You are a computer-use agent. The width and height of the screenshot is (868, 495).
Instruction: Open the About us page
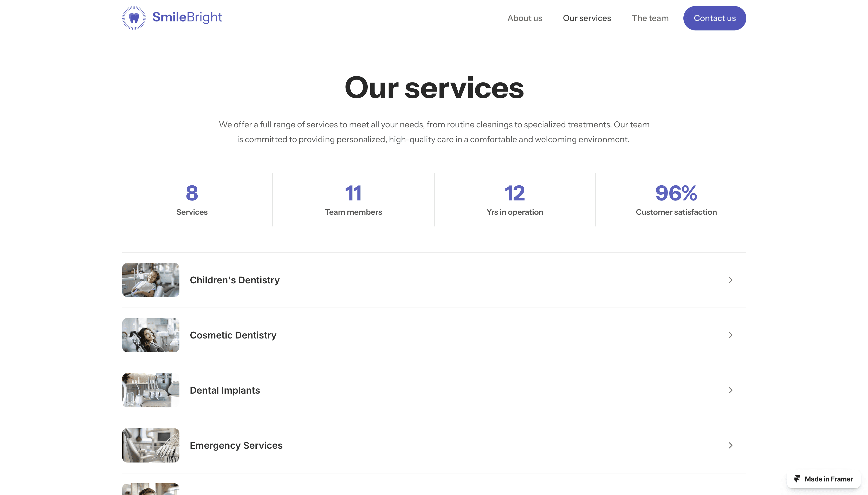pos(524,18)
